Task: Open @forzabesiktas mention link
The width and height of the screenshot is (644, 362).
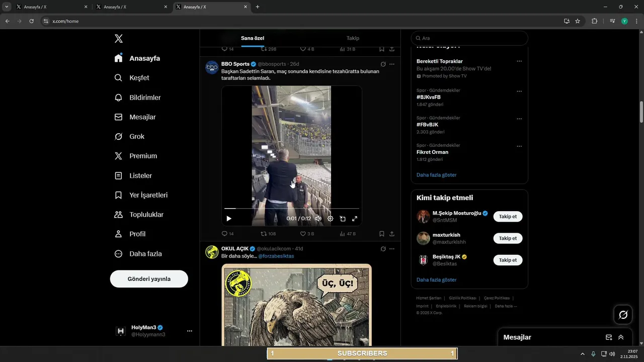Action: pyautogui.click(x=276, y=256)
